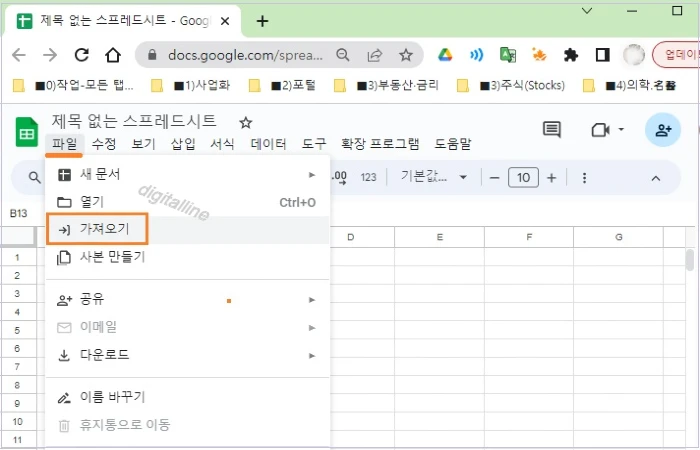
Task: Open the comment history icon
Action: 552,130
